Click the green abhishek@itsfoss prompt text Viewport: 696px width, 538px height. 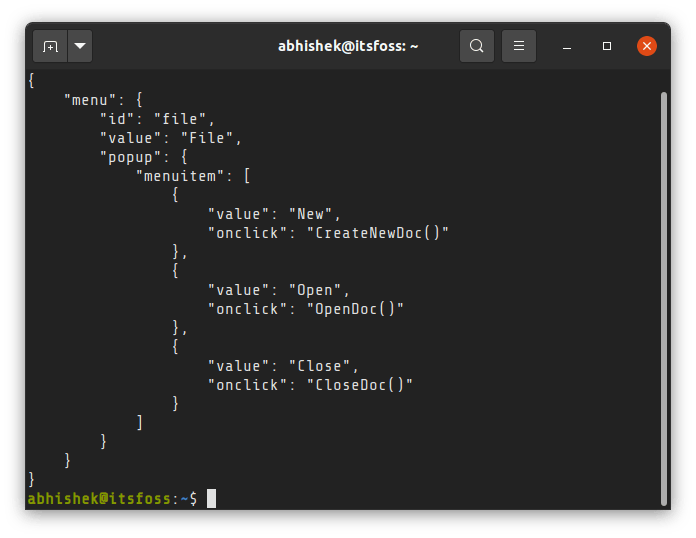(99, 498)
